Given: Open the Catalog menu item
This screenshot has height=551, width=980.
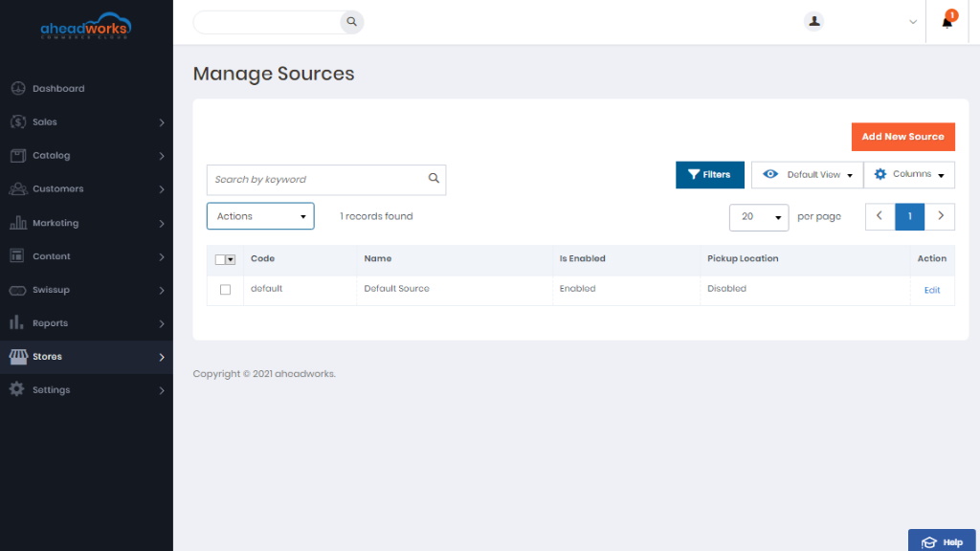Looking at the screenshot, I should pyautogui.click(x=86, y=156).
